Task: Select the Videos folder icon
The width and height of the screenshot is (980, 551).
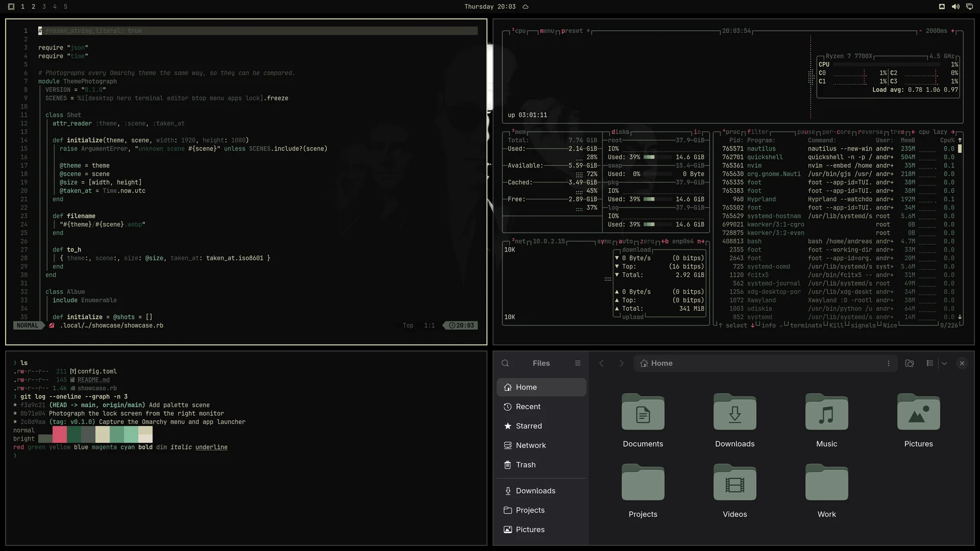Action: pos(735,482)
